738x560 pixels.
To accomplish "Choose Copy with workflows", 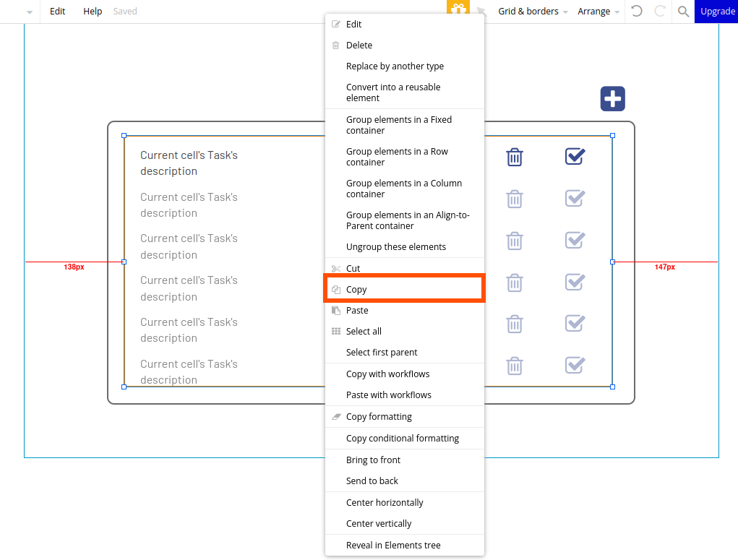I will click(404, 374).
